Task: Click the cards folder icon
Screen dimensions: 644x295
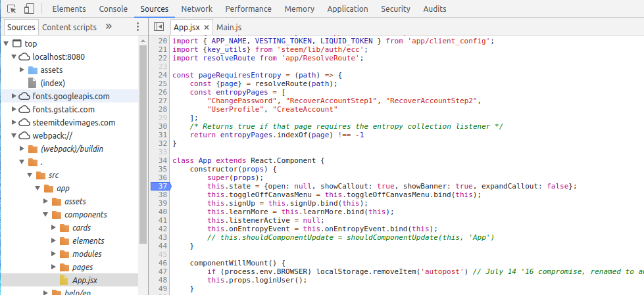Action: click(64, 227)
